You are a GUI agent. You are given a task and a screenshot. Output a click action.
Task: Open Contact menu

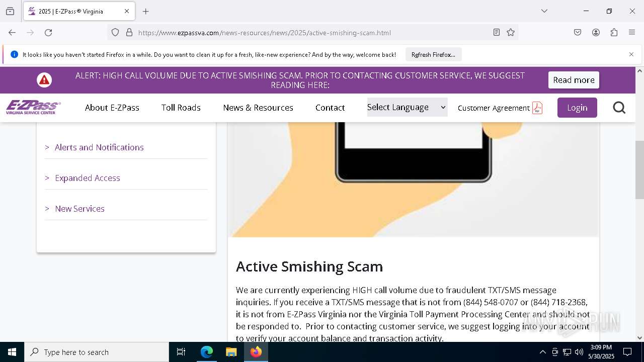(x=330, y=108)
